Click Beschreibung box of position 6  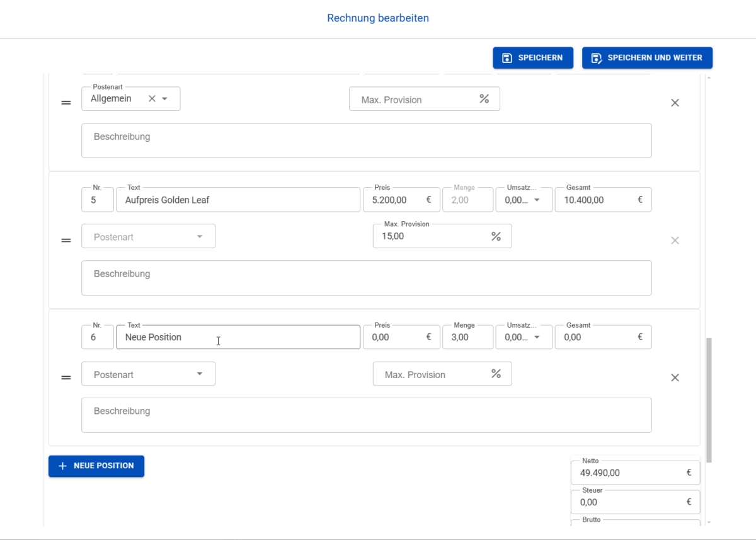coord(366,415)
